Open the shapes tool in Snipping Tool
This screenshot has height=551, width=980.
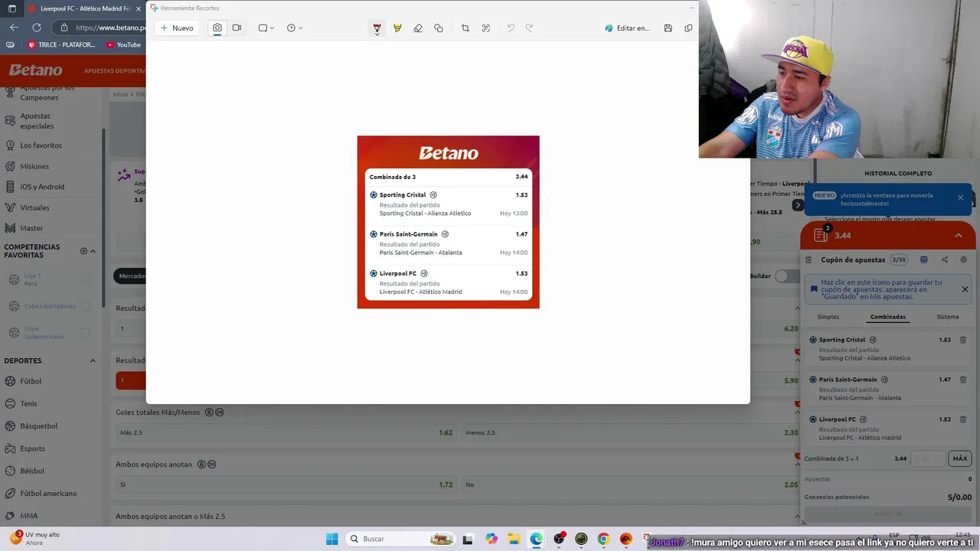(439, 28)
